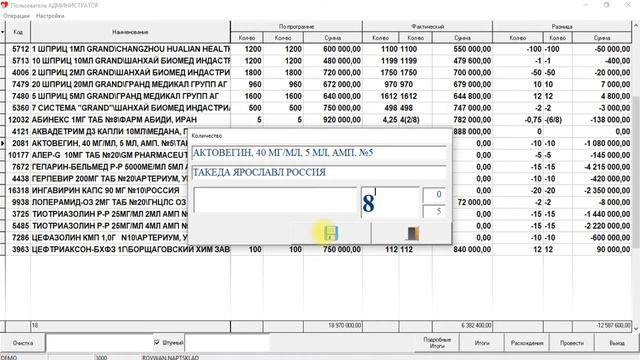
Task: Close the quantity dialog with the door icon
Action: pos(413,233)
